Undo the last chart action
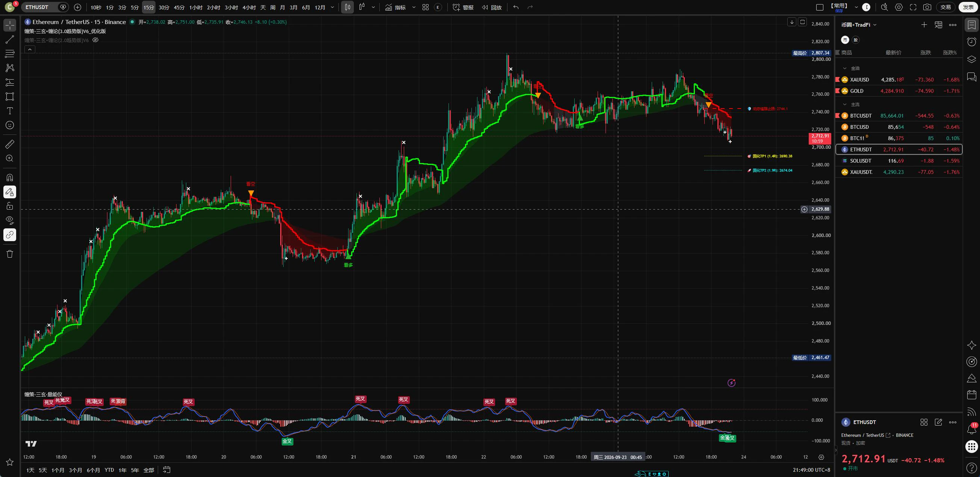The image size is (980, 477). coord(516,7)
